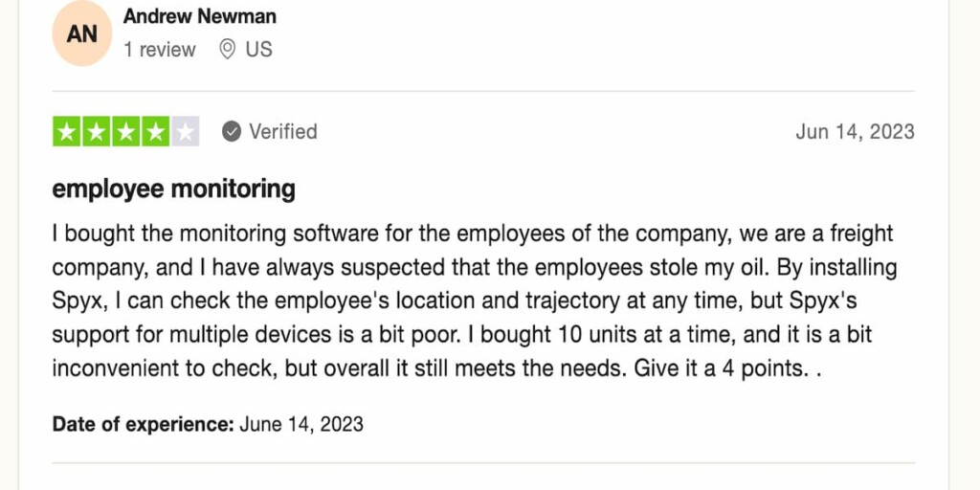The height and width of the screenshot is (490, 980).
Task: Click the 'Verified' label text
Action: (283, 132)
